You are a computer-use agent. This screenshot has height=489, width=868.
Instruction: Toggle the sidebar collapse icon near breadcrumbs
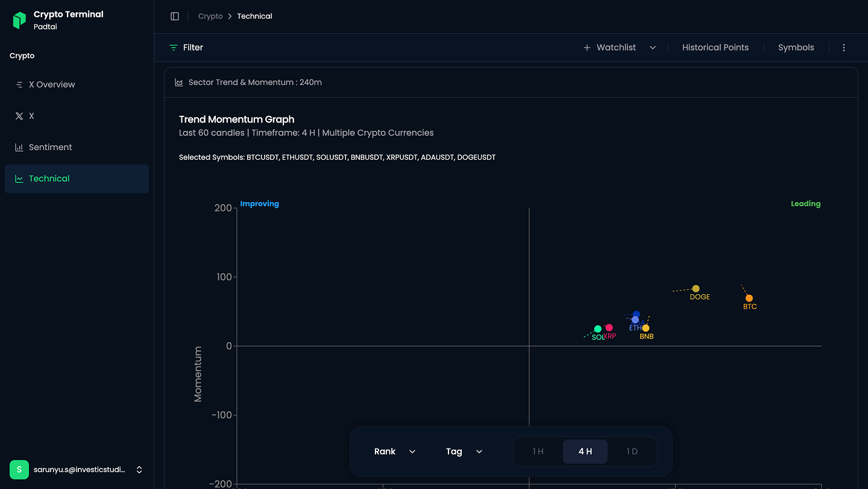(175, 16)
